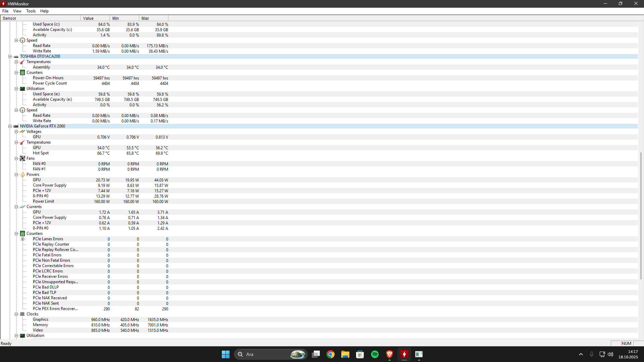The width and height of the screenshot is (644, 362).
Task: Click the Currents green waveform icon
Action: 22,207
